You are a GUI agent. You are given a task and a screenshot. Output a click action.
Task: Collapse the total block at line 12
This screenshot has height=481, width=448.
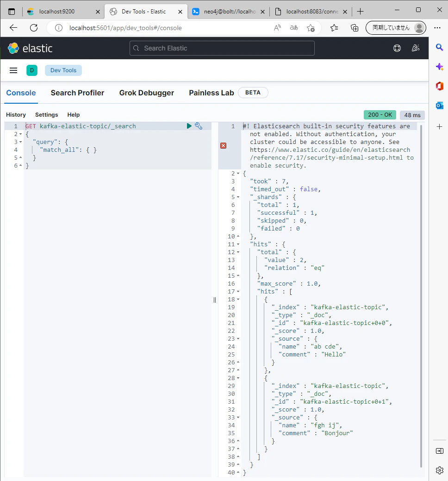238,252
